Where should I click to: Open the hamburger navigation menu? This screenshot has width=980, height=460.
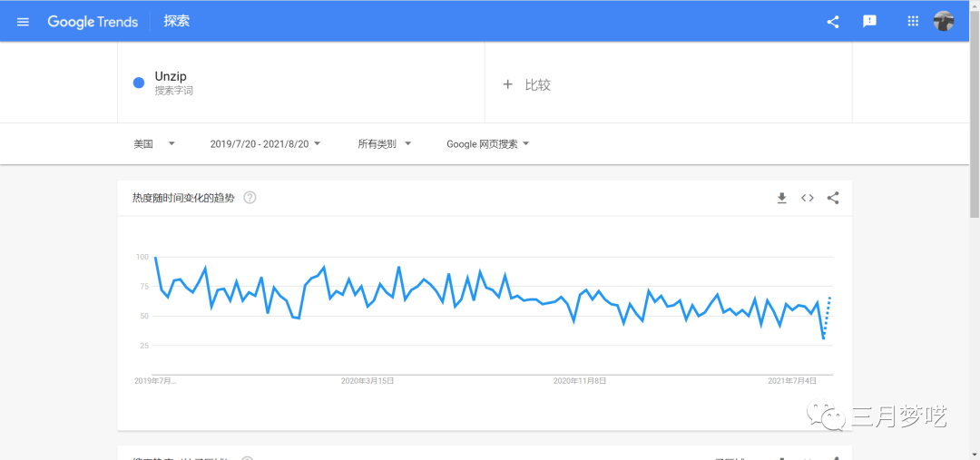(23, 22)
